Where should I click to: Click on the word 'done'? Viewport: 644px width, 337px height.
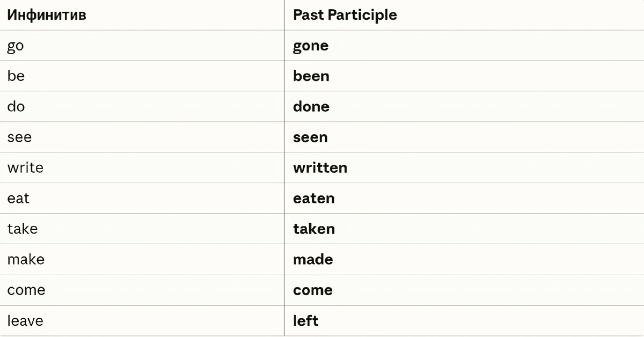(311, 107)
